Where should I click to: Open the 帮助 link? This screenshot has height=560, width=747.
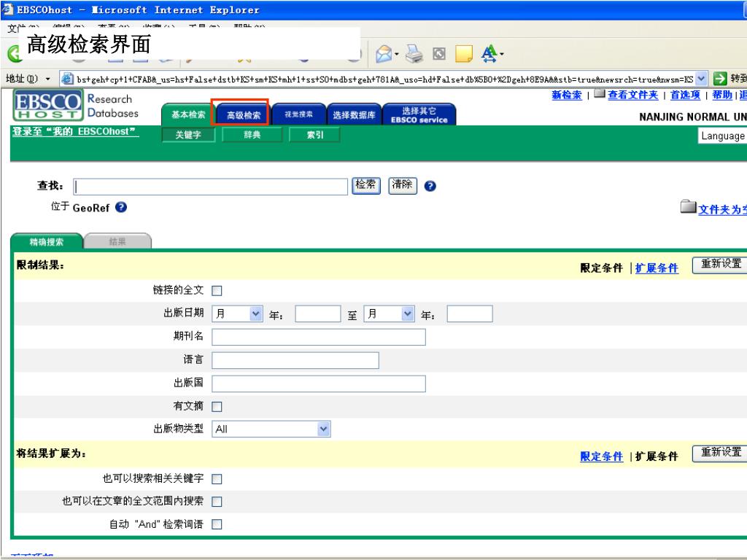click(x=722, y=96)
